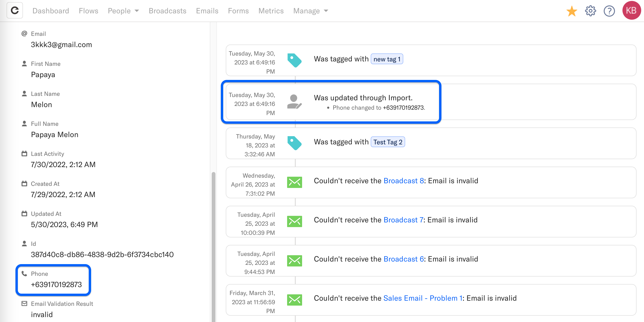Viewport: 644px width, 322px height.
Task: Expand the Manage dropdown menu
Action: (x=311, y=11)
